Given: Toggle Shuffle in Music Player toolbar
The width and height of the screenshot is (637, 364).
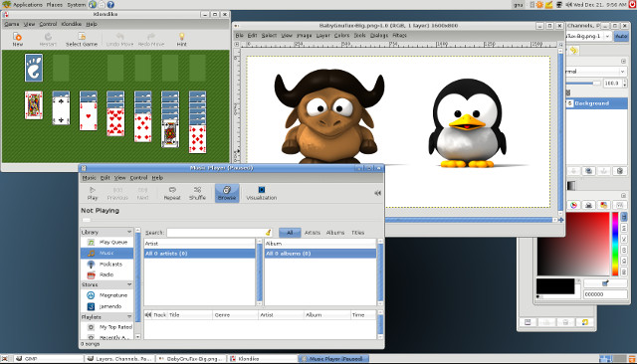Looking at the screenshot, I should (x=197, y=193).
